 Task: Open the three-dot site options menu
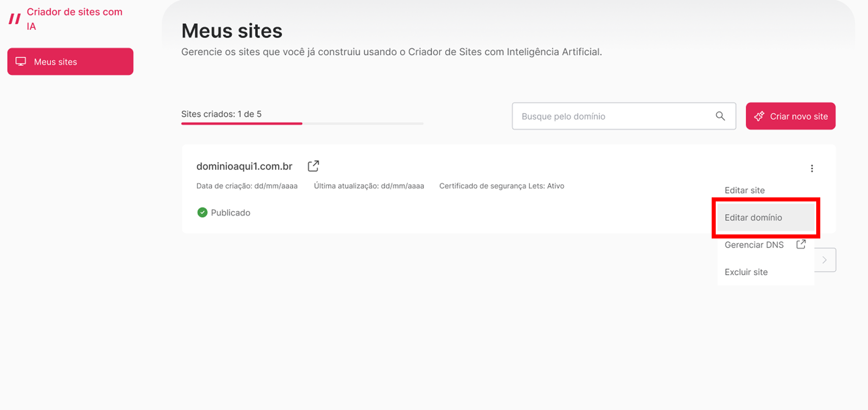(812, 168)
